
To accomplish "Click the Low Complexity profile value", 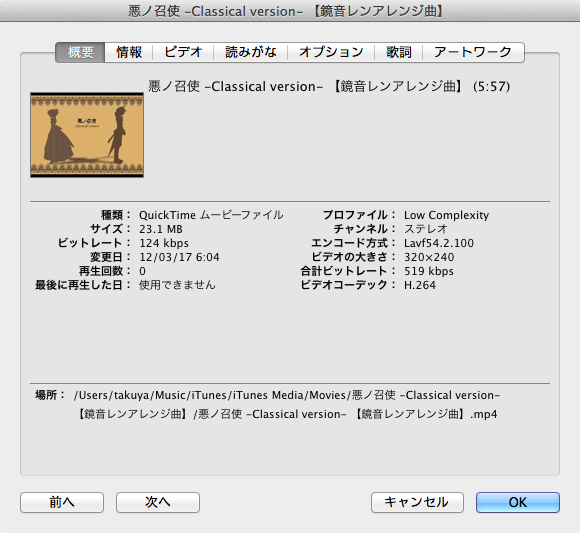I will [446, 215].
